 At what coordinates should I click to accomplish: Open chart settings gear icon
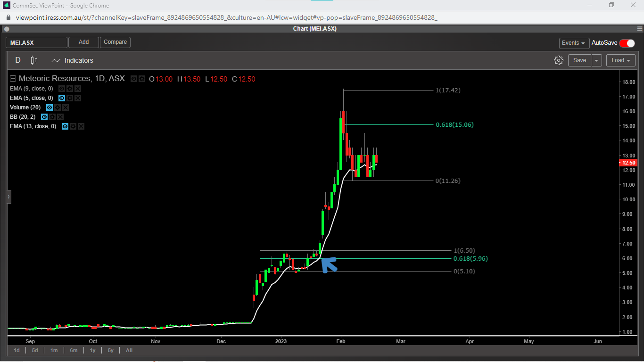(559, 60)
